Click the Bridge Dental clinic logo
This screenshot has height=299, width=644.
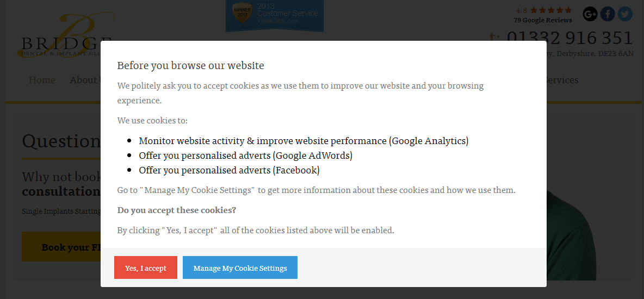coord(65,35)
